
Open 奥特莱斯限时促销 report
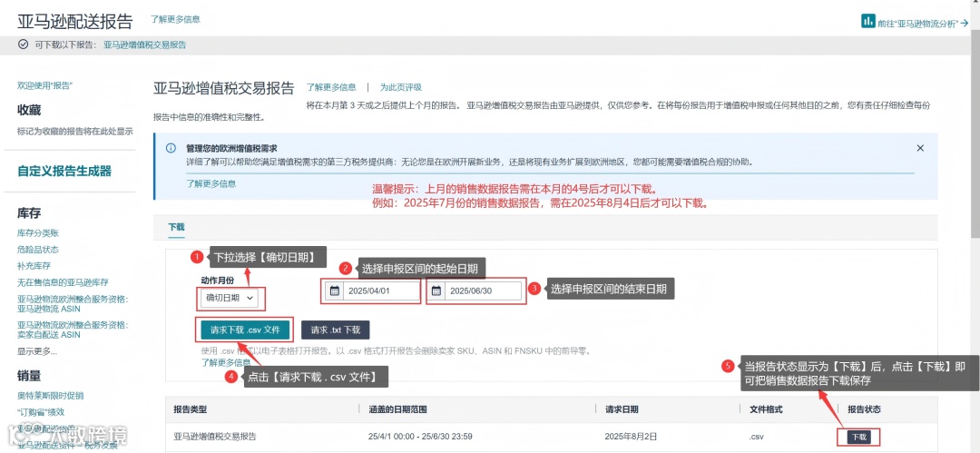tap(51, 396)
